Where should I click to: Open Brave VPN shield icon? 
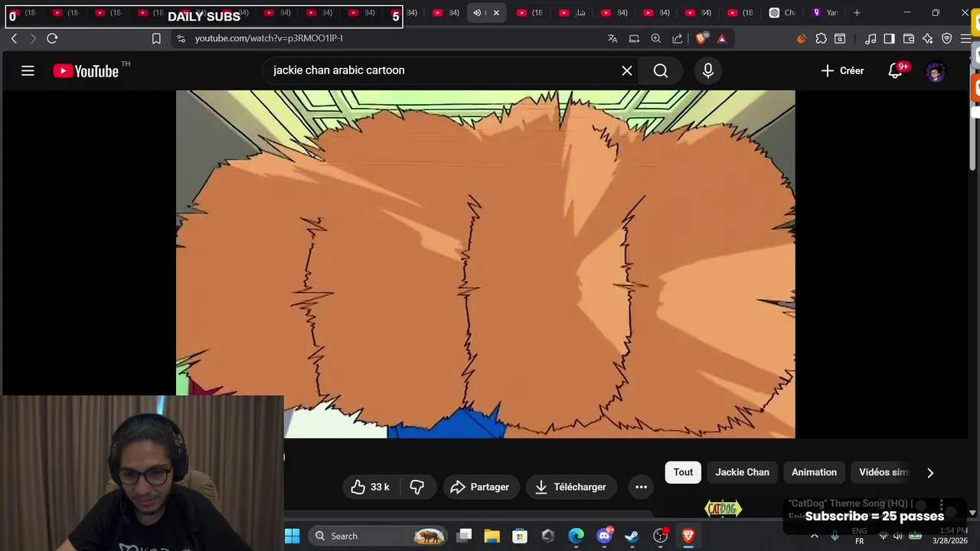pos(947,38)
